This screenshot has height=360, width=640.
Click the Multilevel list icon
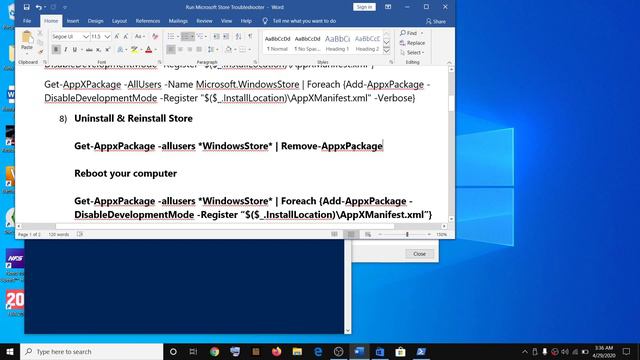coord(200,36)
